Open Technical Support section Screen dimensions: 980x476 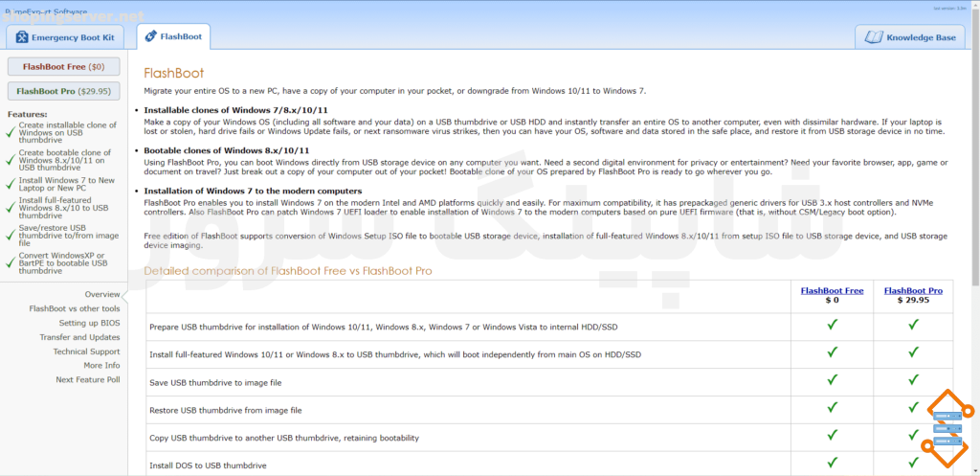click(x=86, y=351)
